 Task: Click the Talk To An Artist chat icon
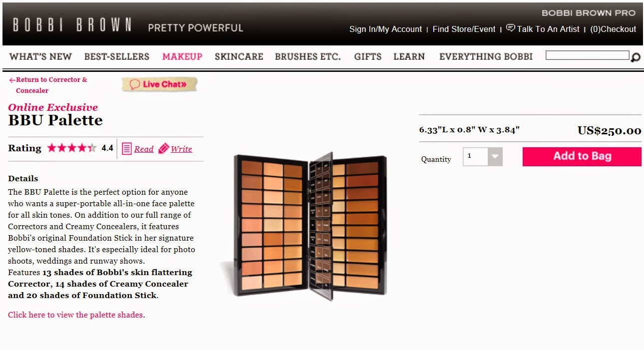tap(510, 28)
